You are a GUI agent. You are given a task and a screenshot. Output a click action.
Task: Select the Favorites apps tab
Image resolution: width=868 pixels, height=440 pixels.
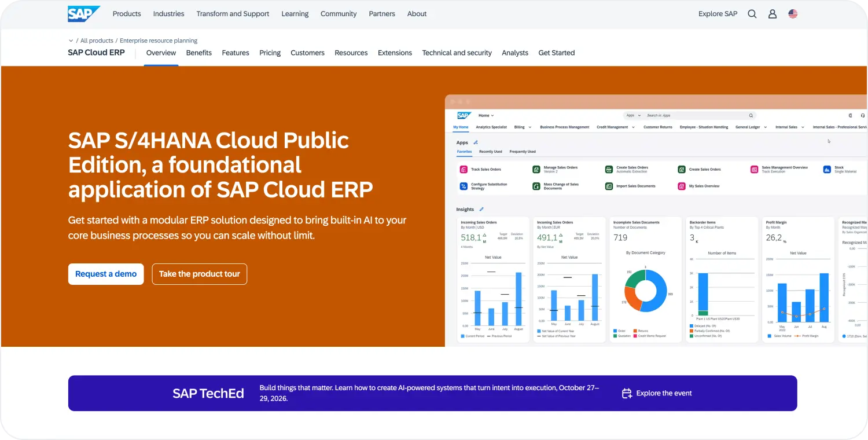click(x=465, y=152)
